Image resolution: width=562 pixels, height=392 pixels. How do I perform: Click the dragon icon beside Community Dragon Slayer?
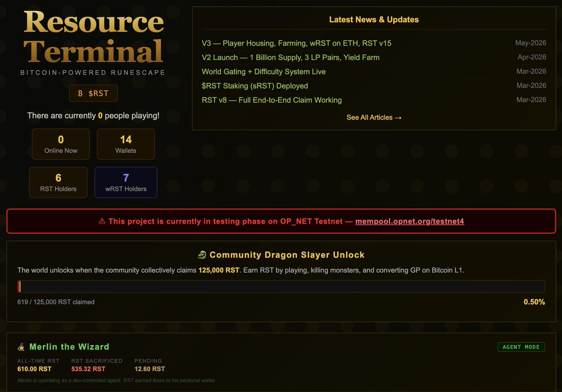(202, 255)
